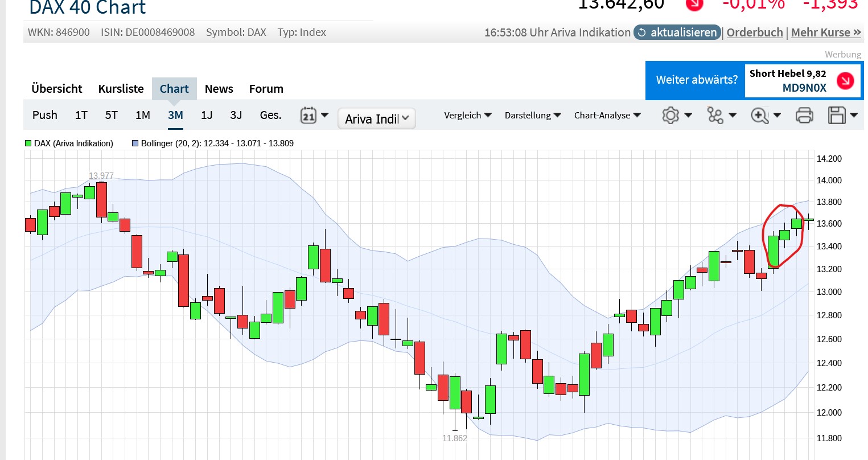Open the Forum tab
868x460 pixels.
click(266, 89)
